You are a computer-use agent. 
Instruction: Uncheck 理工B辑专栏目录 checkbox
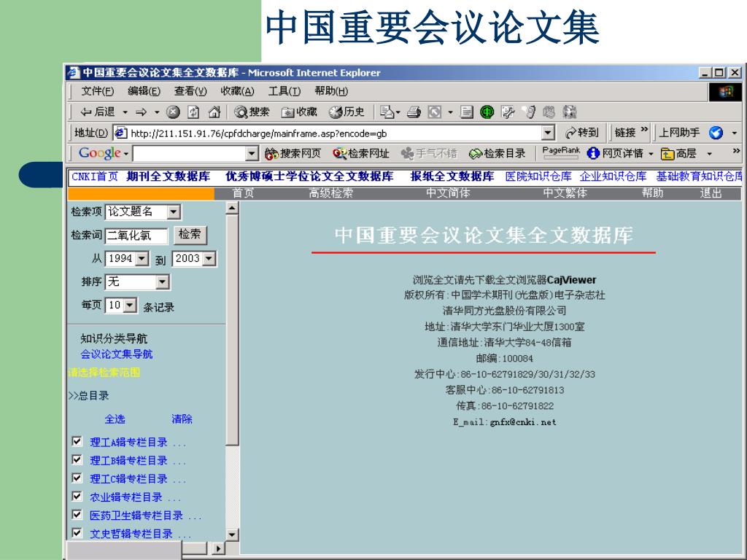(x=77, y=459)
